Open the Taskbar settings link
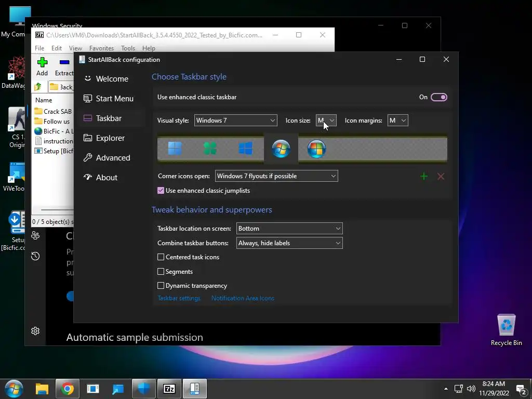This screenshot has width=532, height=399. [x=179, y=298]
